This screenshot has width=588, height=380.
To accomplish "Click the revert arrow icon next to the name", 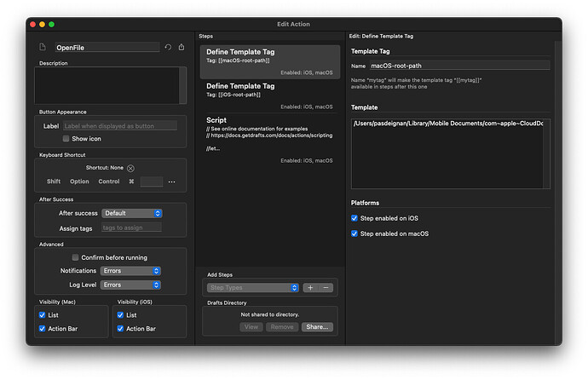I will point(168,47).
